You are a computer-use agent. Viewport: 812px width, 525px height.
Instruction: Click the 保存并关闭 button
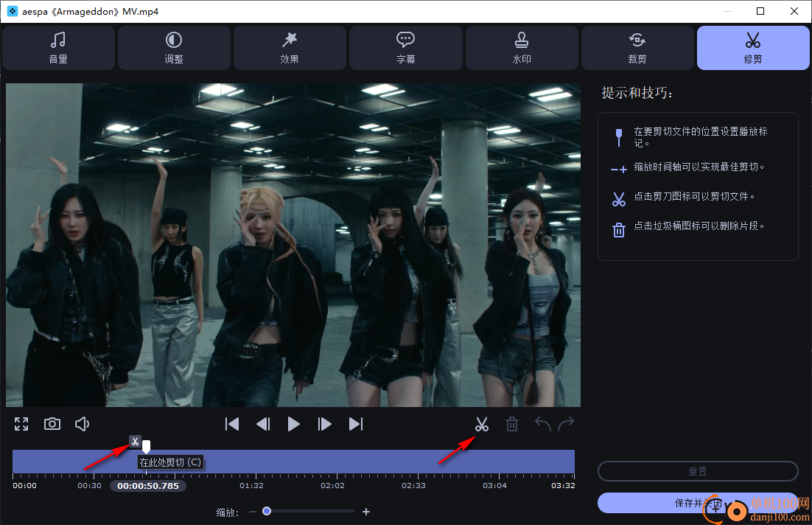(698, 503)
